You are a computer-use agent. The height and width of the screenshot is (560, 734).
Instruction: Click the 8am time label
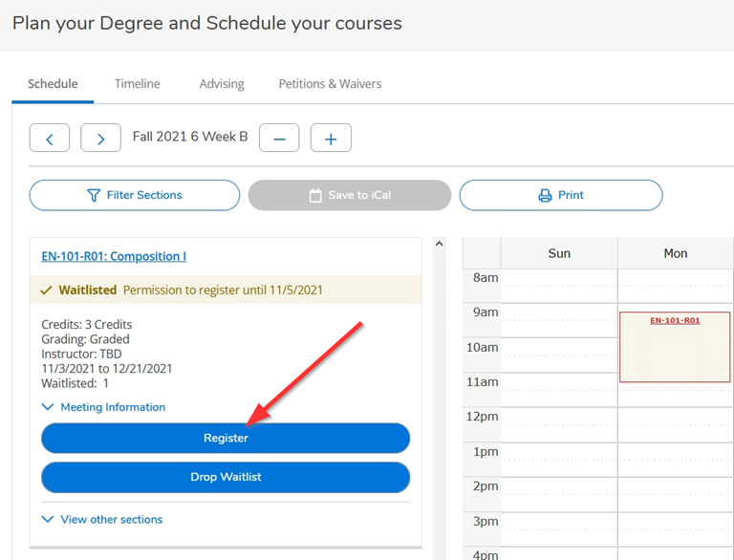click(x=486, y=278)
